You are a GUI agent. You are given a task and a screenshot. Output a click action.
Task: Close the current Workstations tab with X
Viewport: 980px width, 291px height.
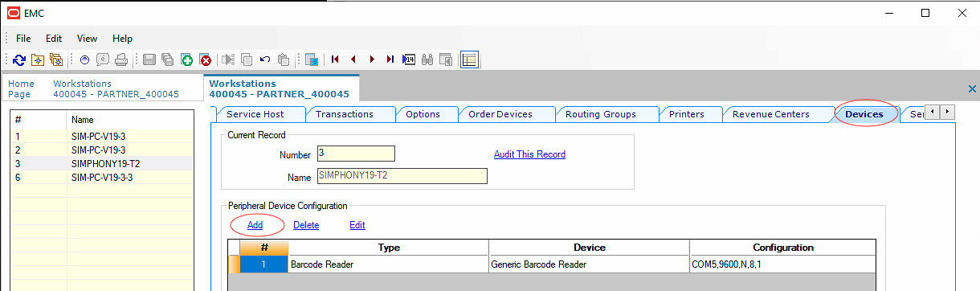tap(972, 88)
